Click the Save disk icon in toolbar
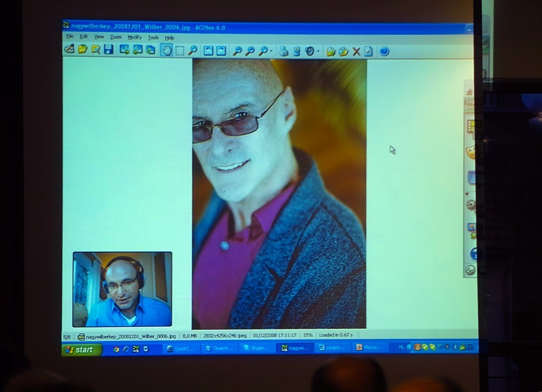The height and width of the screenshot is (392, 542). click(109, 49)
